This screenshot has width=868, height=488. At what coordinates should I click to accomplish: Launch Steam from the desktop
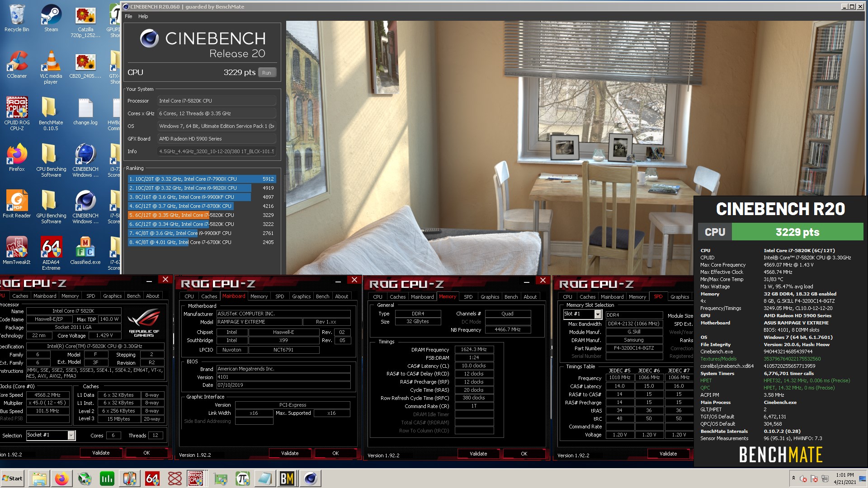coord(51,19)
